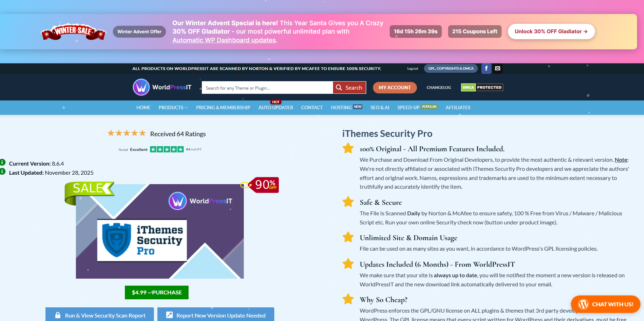The height and width of the screenshot is (321, 644).
Task: Click the gold five-star product rating
Action: 127,133
